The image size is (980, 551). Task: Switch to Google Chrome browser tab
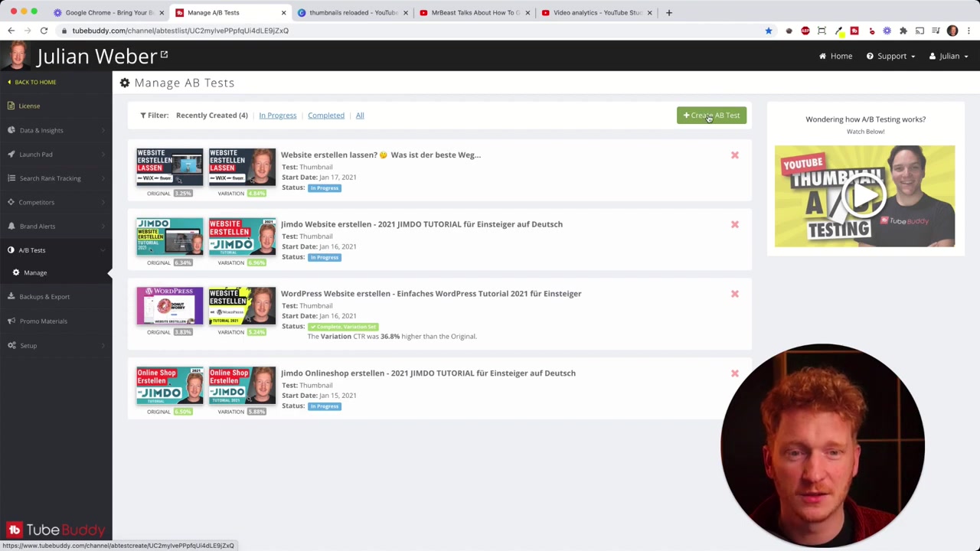[x=109, y=12]
